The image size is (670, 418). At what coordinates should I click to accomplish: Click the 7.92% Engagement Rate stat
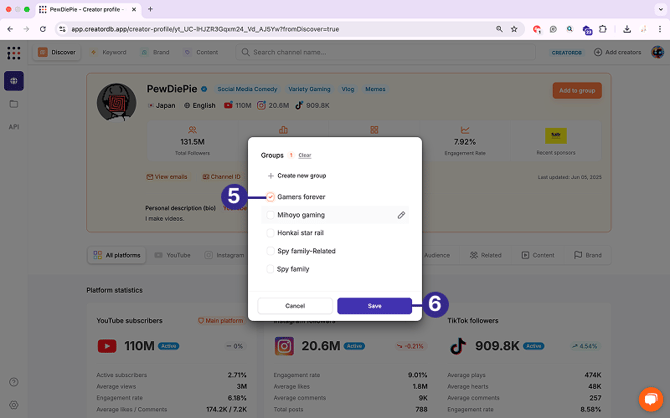(465, 141)
